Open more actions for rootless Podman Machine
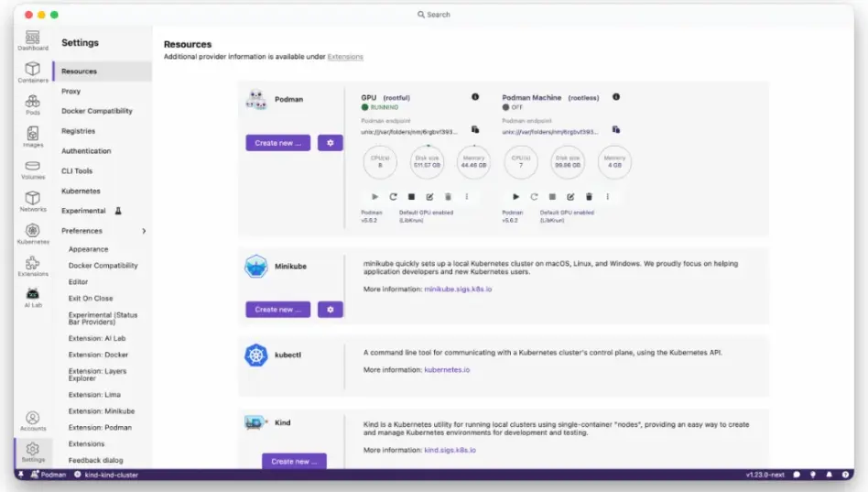Viewport: 868px width, 492px height. point(607,197)
